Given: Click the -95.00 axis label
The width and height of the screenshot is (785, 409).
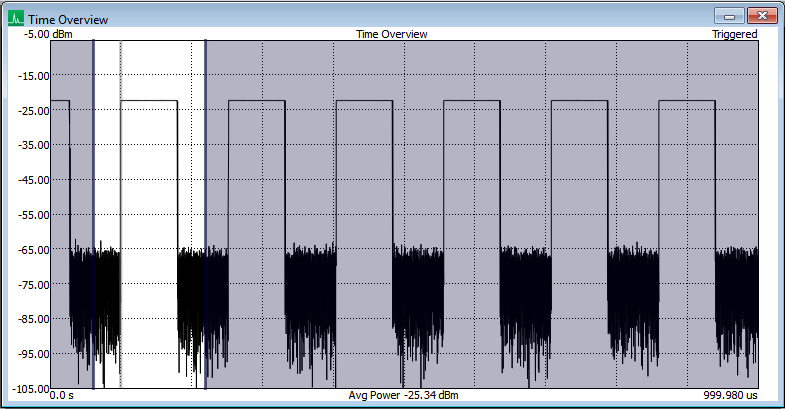Looking at the screenshot, I should (34, 354).
